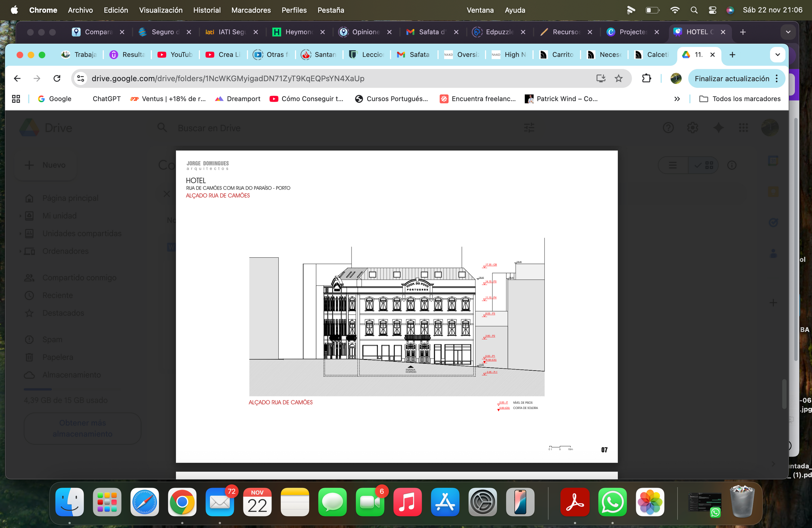Screen dimensions: 812x528
Task: Open WhatsApp from the dock
Action: [x=612, y=502]
